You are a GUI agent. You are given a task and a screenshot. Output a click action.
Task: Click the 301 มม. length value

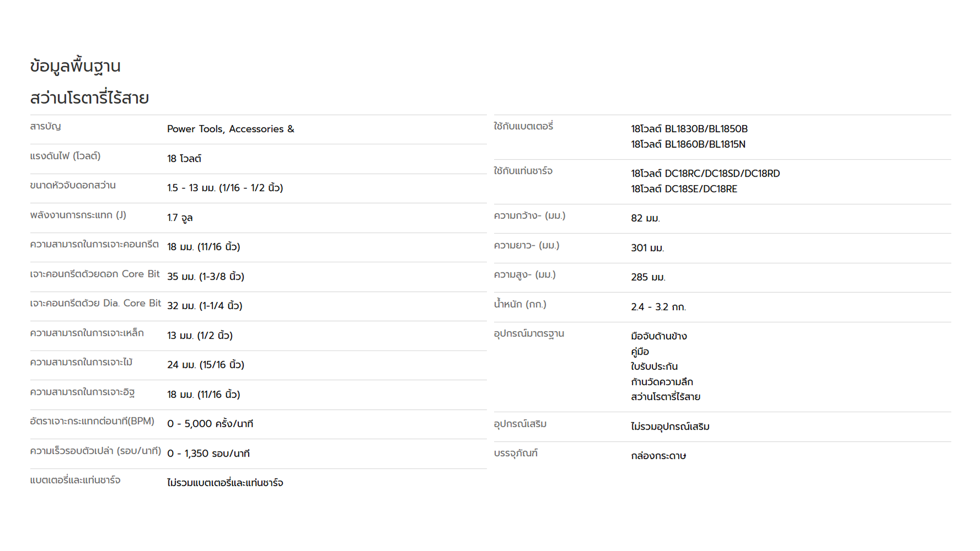click(647, 248)
